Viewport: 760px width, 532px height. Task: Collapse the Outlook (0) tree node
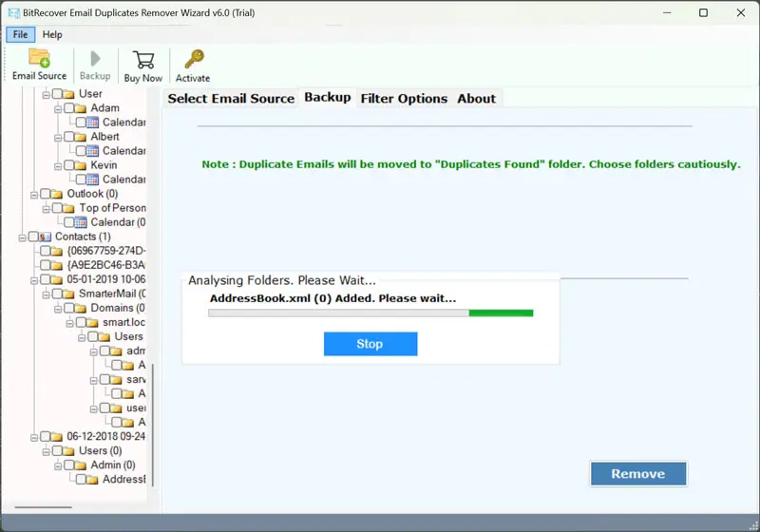pos(34,195)
